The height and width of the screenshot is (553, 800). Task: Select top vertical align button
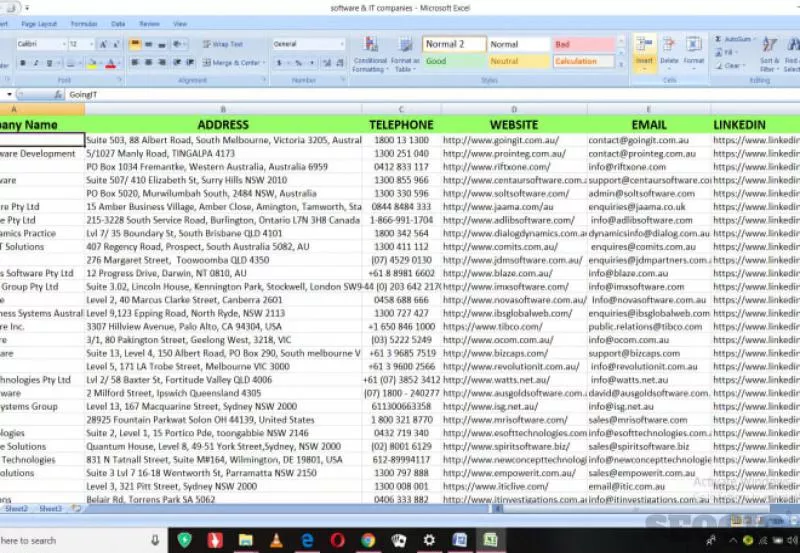(135, 44)
